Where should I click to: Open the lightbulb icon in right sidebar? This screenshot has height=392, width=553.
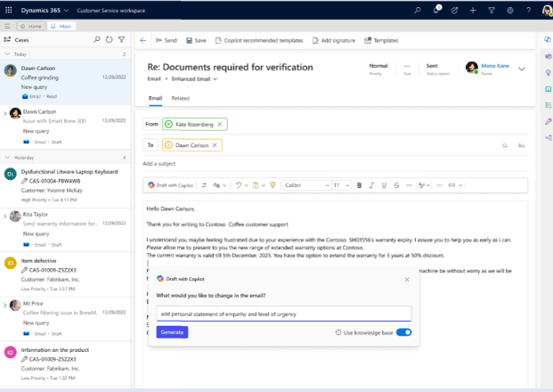click(548, 72)
